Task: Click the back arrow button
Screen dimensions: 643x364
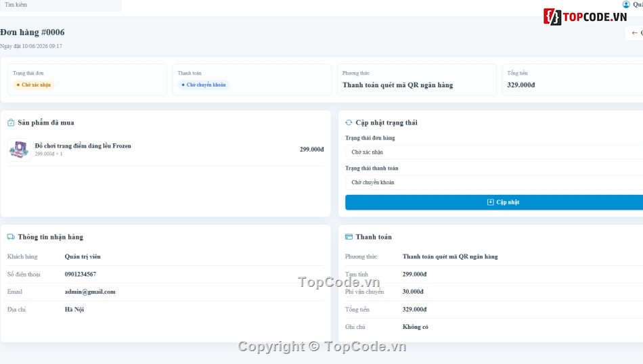Action: tap(635, 32)
